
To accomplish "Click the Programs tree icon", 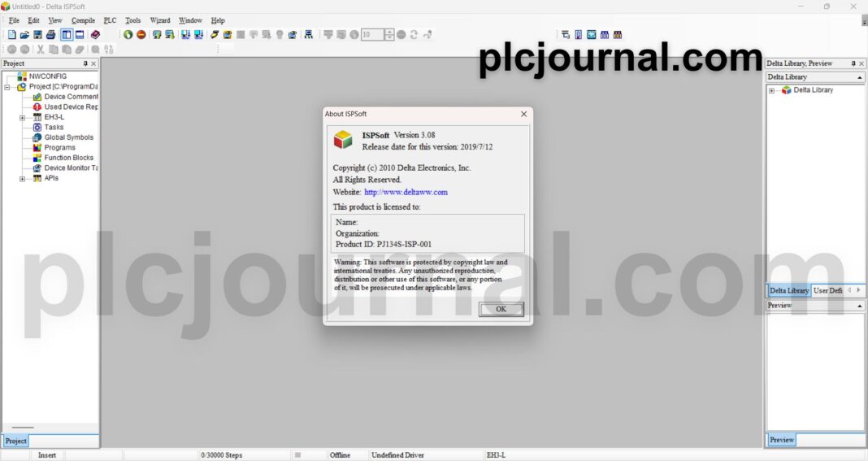I will click(37, 148).
